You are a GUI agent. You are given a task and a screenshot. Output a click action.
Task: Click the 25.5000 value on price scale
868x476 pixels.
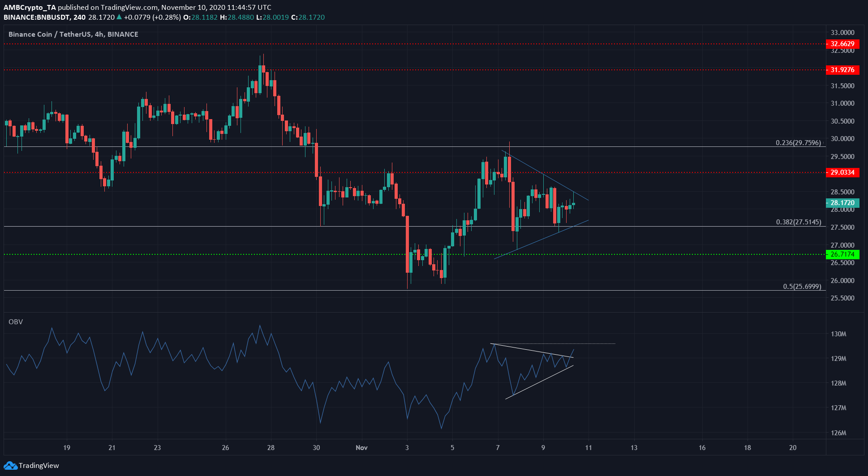point(842,298)
